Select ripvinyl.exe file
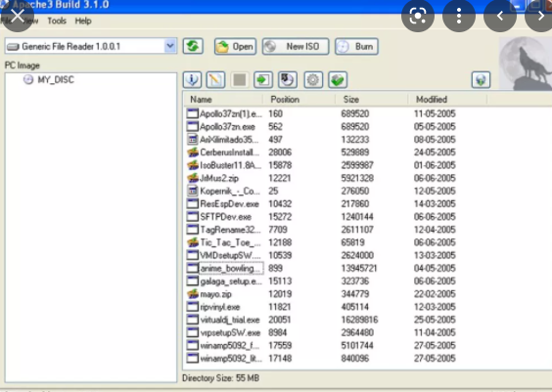Screen dimensions: 552x392 click(219, 307)
